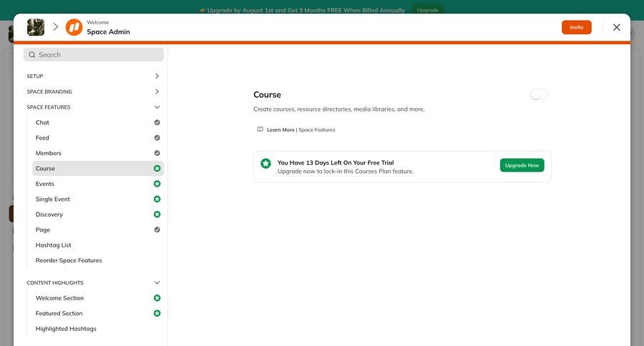Click the green star badge next to Events

pos(157,184)
